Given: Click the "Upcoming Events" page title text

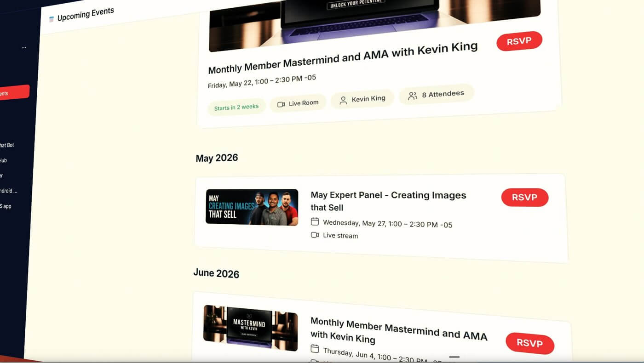Looking at the screenshot, I should [x=86, y=14].
